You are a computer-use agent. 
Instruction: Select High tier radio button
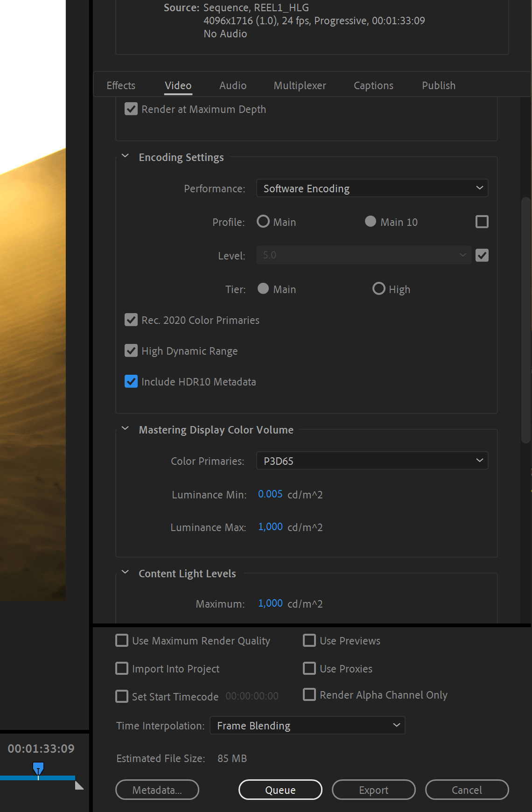379,288
